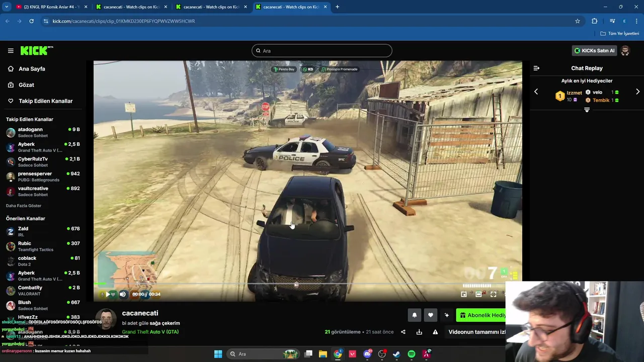Collapse the Chat Replay panel
Screen dimensions: 644x362
click(x=536, y=68)
